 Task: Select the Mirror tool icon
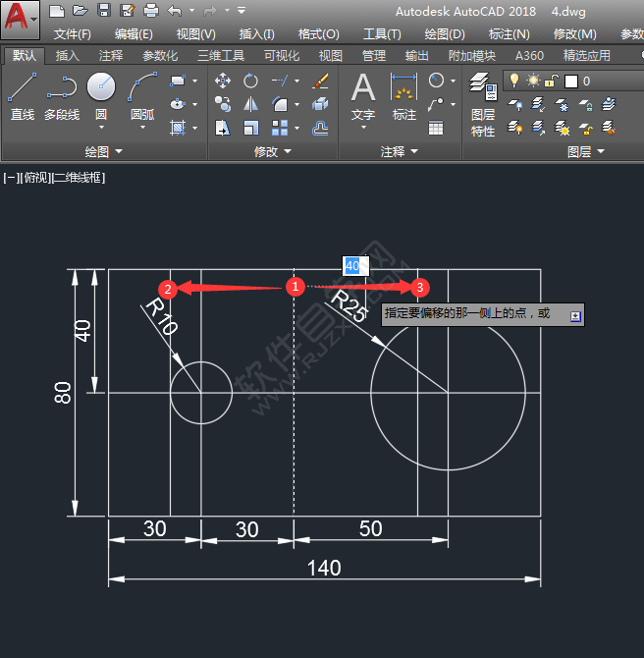pyautogui.click(x=251, y=104)
